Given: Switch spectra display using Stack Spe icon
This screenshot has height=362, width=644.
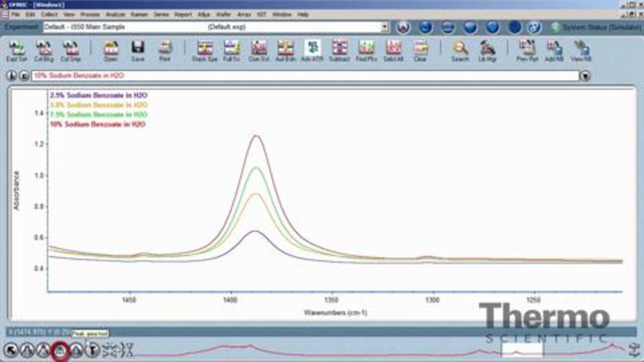Looking at the screenshot, I should click(204, 50).
